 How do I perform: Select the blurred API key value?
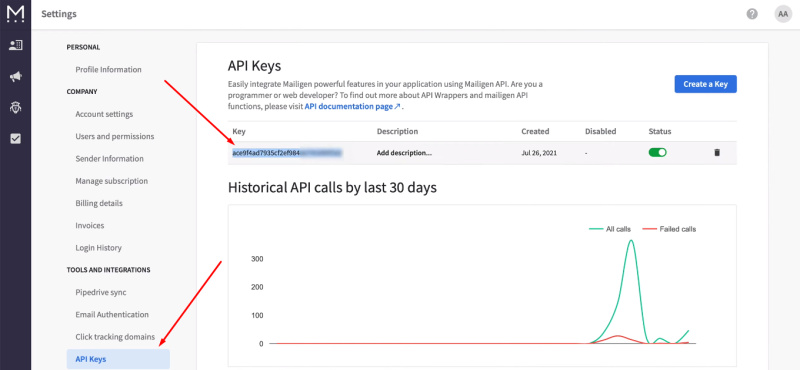(286, 153)
